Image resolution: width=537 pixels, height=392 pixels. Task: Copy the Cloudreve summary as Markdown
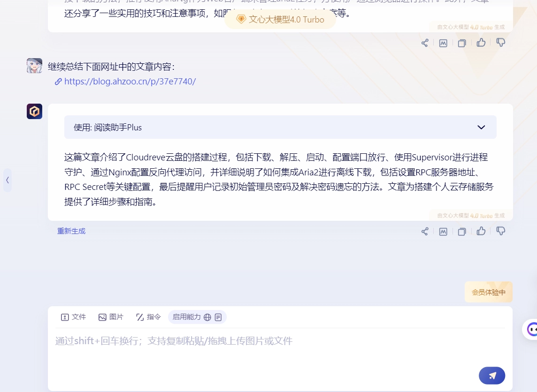coord(443,231)
